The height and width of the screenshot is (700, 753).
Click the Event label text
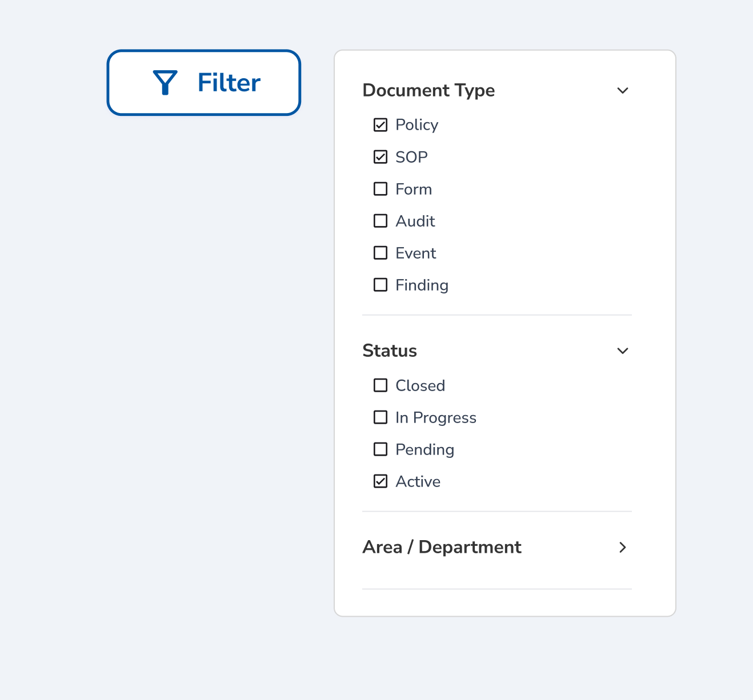(416, 253)
